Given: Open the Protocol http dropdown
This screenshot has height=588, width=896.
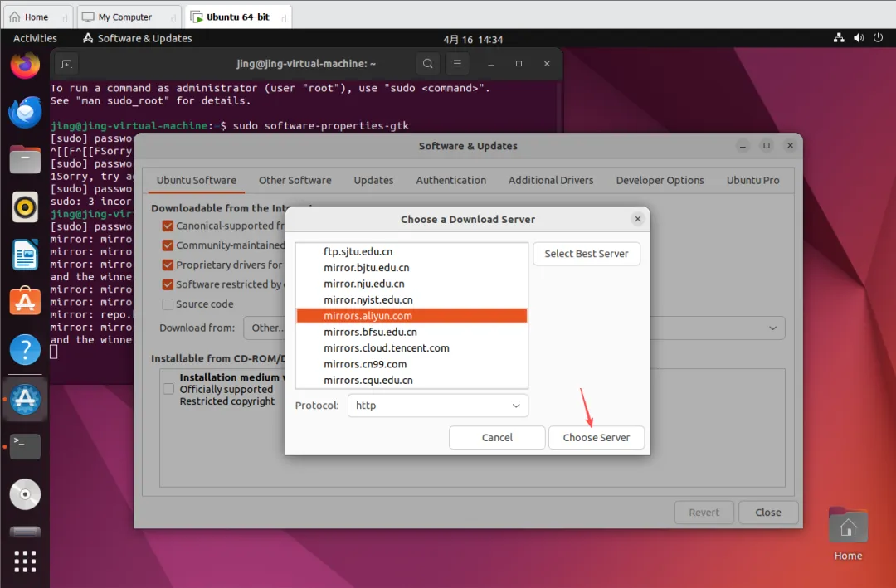Looking at the screenshot, I should click(438, 406).
